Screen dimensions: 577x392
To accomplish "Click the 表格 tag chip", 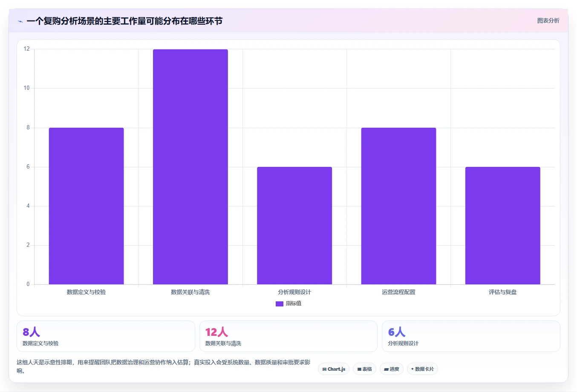I will [x=364, y=369].
